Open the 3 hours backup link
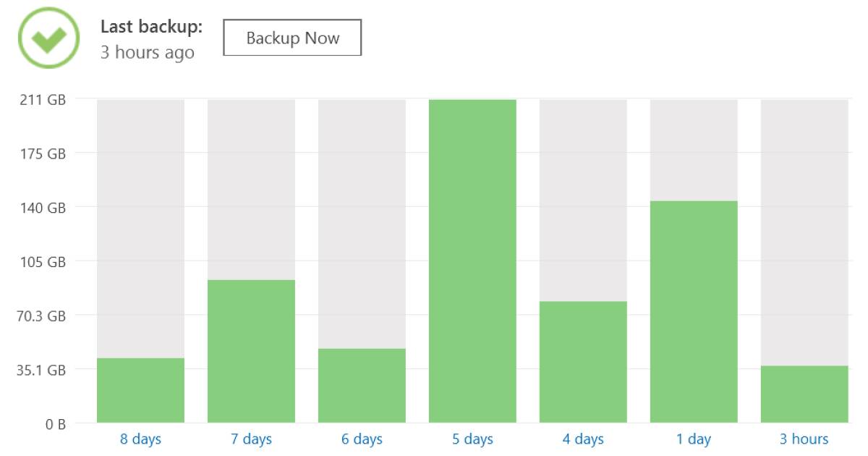 [x=804, y=439]
